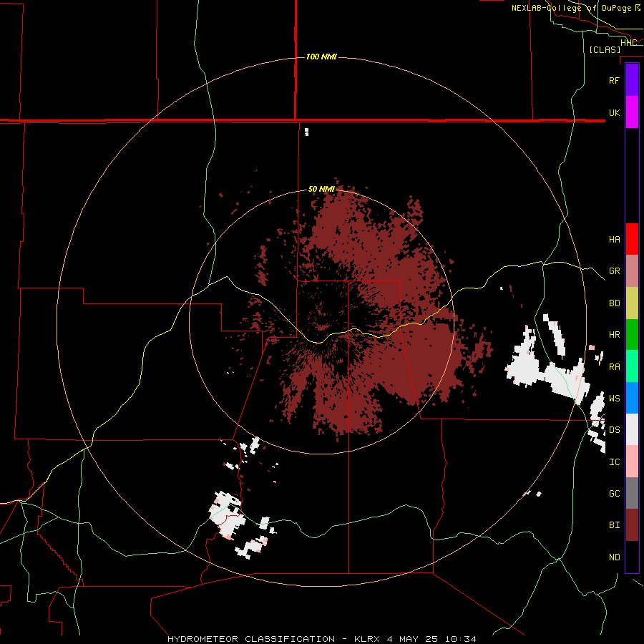Click the GC legend label
This screenshot has height=644, width=644.
click(x=614, y=493)
